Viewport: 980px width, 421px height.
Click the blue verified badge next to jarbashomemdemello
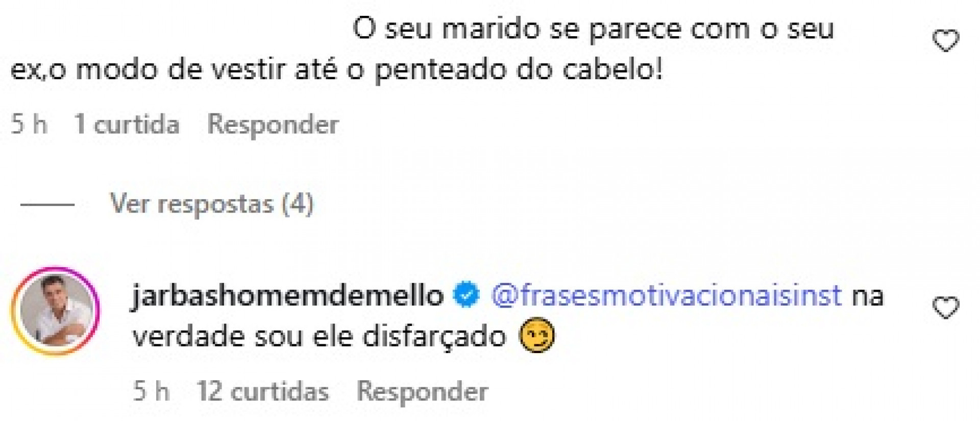point(465,294)
